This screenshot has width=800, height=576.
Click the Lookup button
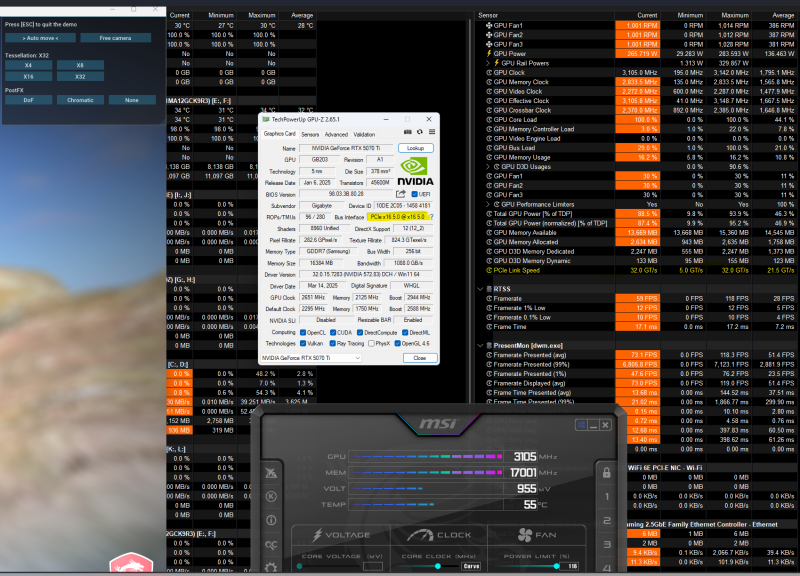[415, 148]
